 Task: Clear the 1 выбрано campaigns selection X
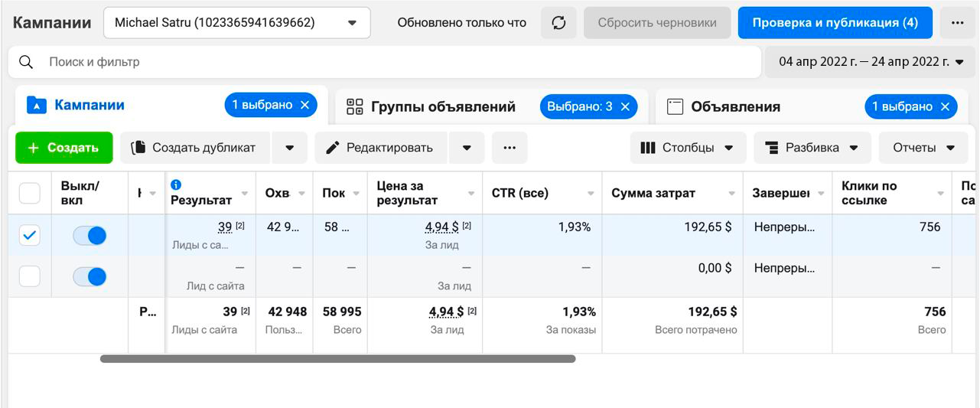point(304,105)
